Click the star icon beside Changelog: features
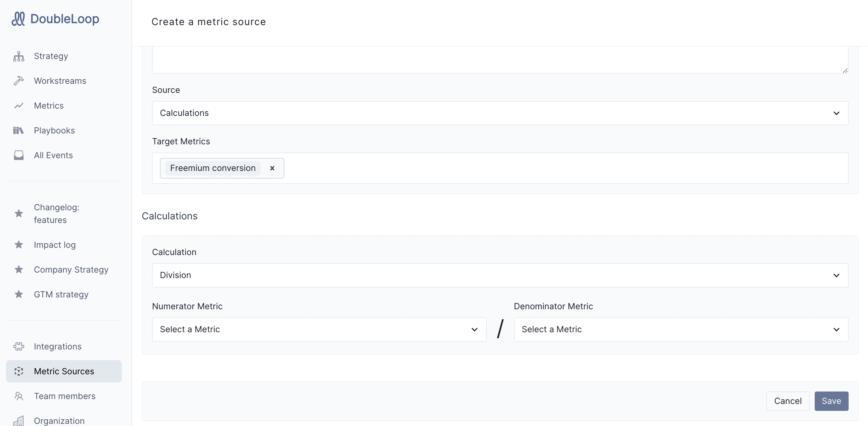 pyautogui.click(x=19, y=213)
